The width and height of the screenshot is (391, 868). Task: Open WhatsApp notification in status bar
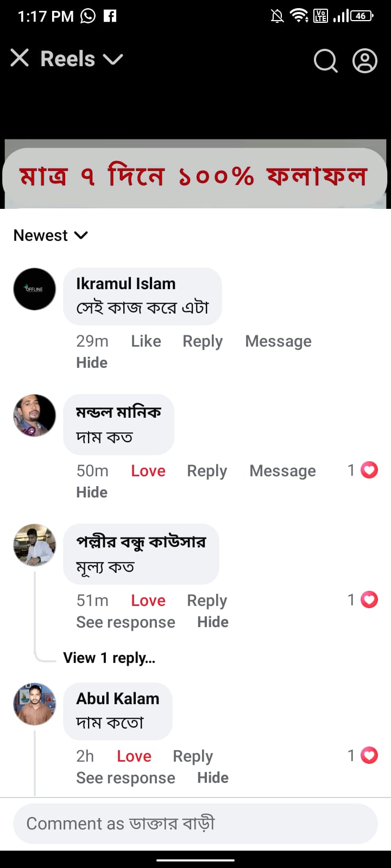tap(88, 16)
